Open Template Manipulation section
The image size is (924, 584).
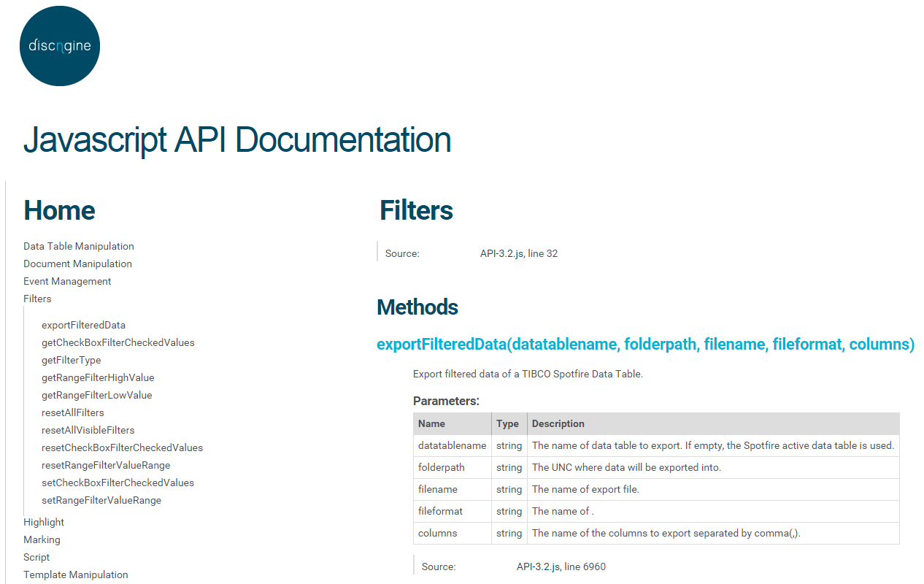(76, 575)
